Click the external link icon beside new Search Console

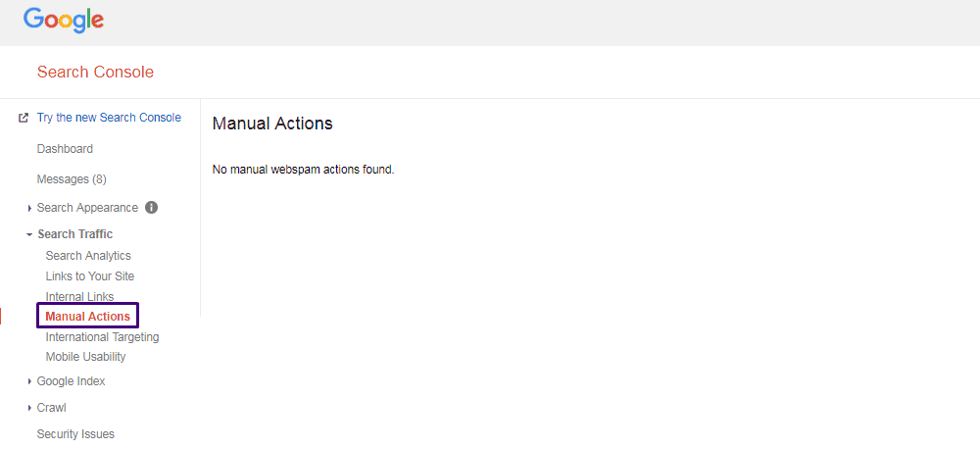click(24, 118)
